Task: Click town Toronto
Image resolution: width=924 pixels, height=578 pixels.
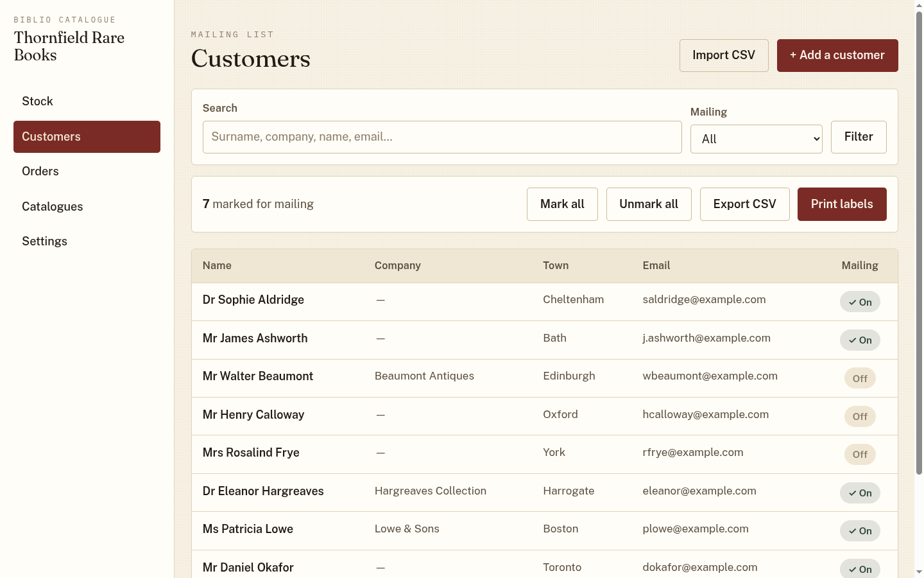Action: [562, 568]
